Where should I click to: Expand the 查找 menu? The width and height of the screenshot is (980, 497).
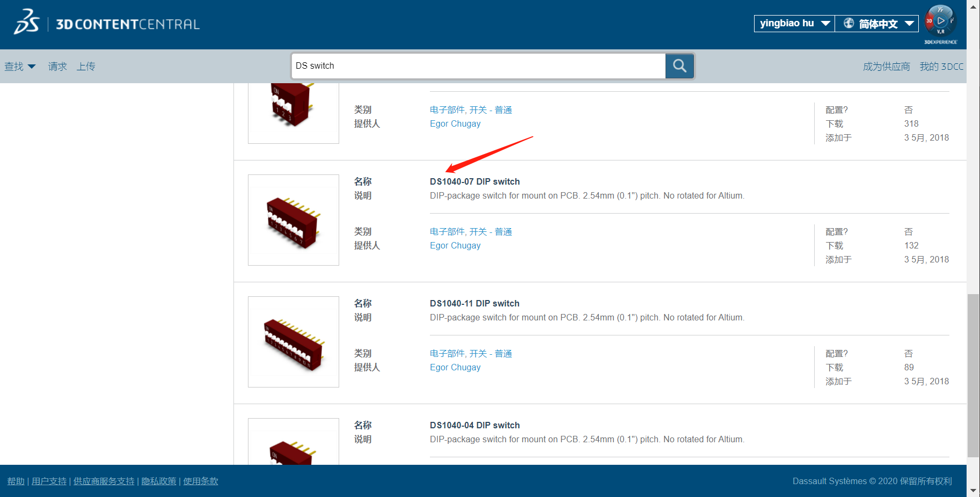20,67
